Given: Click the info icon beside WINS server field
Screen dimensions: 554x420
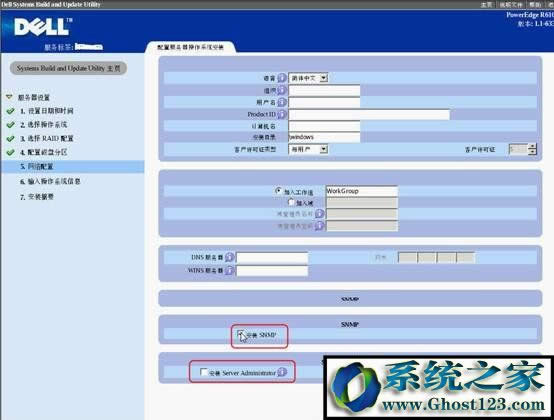Looking at the screenshot, I should (229, 271).
